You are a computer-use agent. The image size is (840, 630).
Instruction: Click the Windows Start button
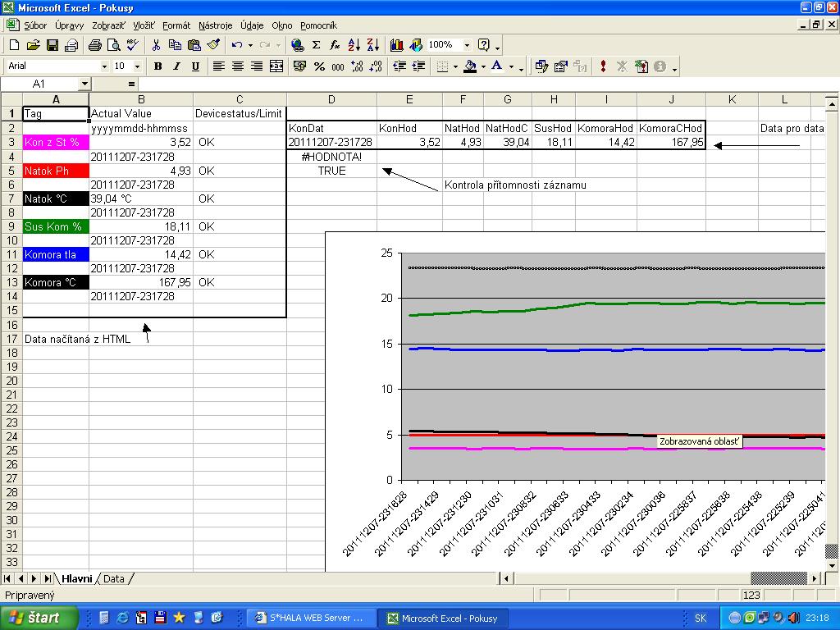tap(39, 618)
